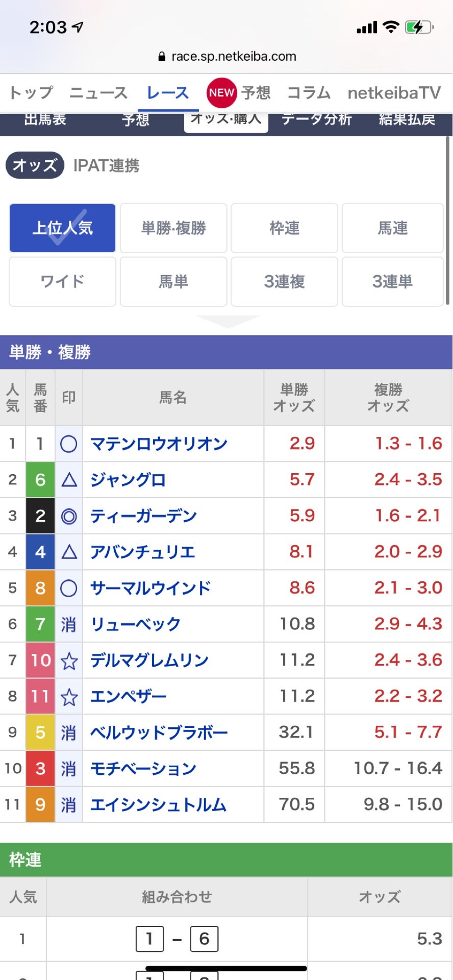Tap the circle mark for サーマルウインド
The width and height of the screenshot is (453, 980).
[69, 589]
